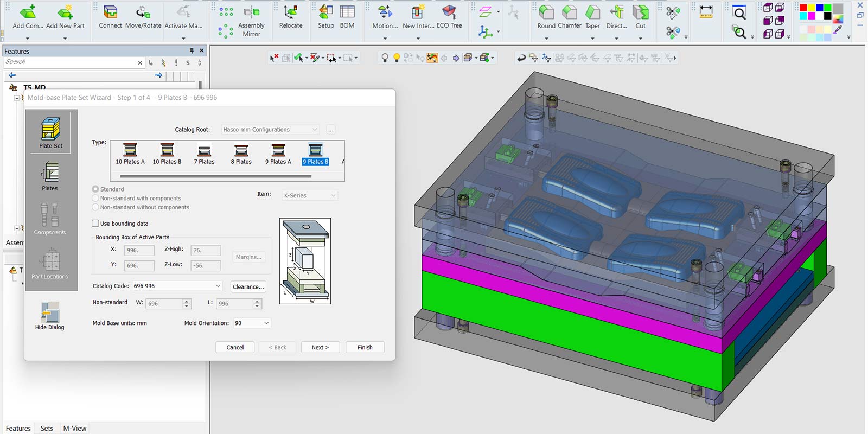Pick the red color swatch in the palette
Screen dimensions: 868x434
click(x=804, y=7)
